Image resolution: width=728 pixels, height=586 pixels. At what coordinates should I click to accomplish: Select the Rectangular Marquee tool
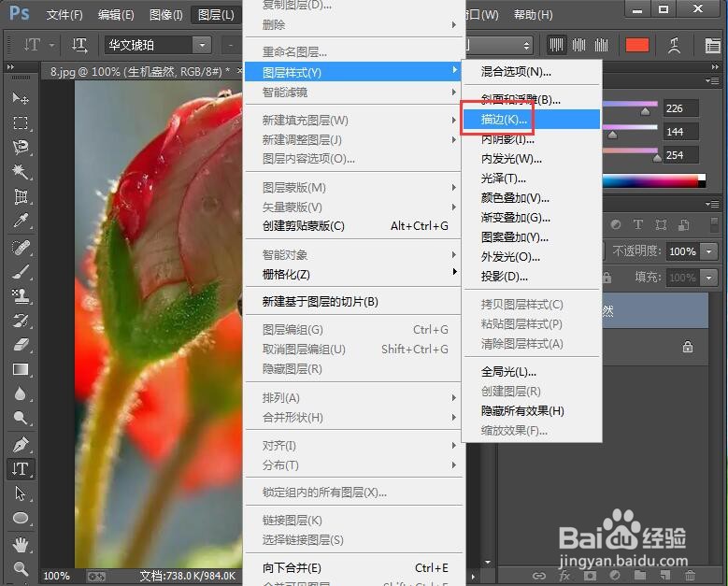(x=21, y=122)
